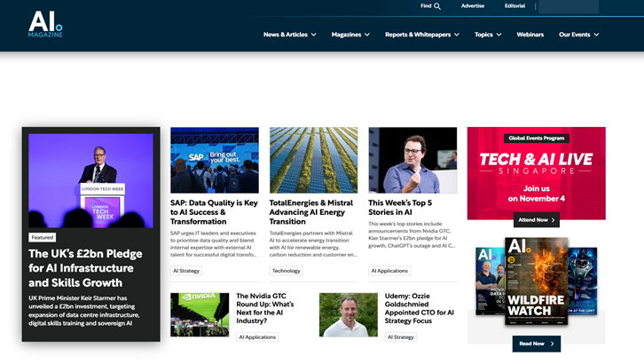This screenshot has width=644, height=364.
Task: Expand the Topics dropdown
Action: 488,35
